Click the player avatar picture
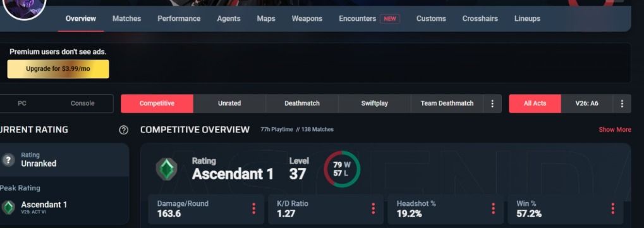 [24, 8]
